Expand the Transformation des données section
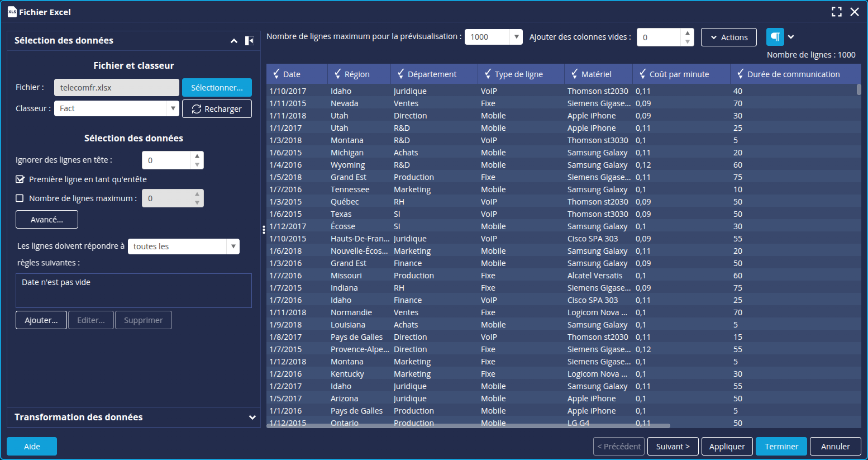 tap(252, 418)
